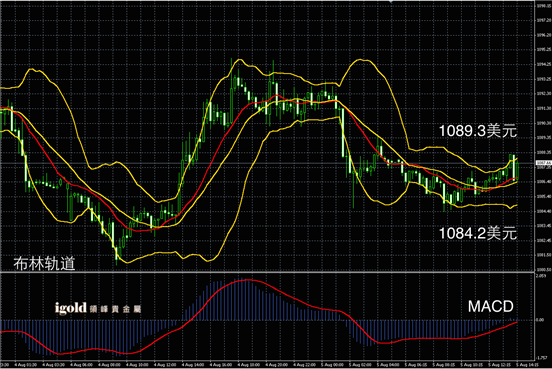This screenshot has width=552, height=369.
Task: Click the 4 Aug 12:00 time axis label
Action: [x=166, y=365]
